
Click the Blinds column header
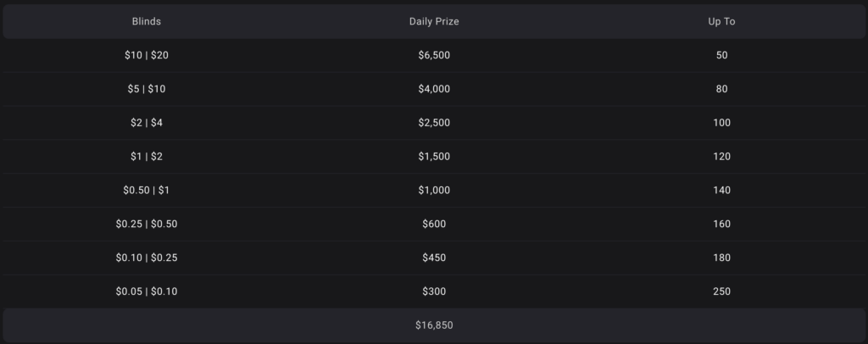click(x=147, y=21)
